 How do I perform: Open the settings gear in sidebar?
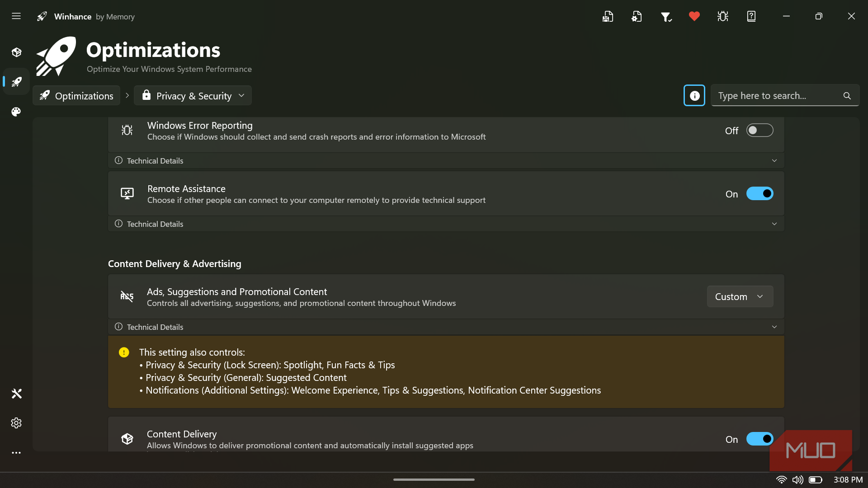pos(16,423)
